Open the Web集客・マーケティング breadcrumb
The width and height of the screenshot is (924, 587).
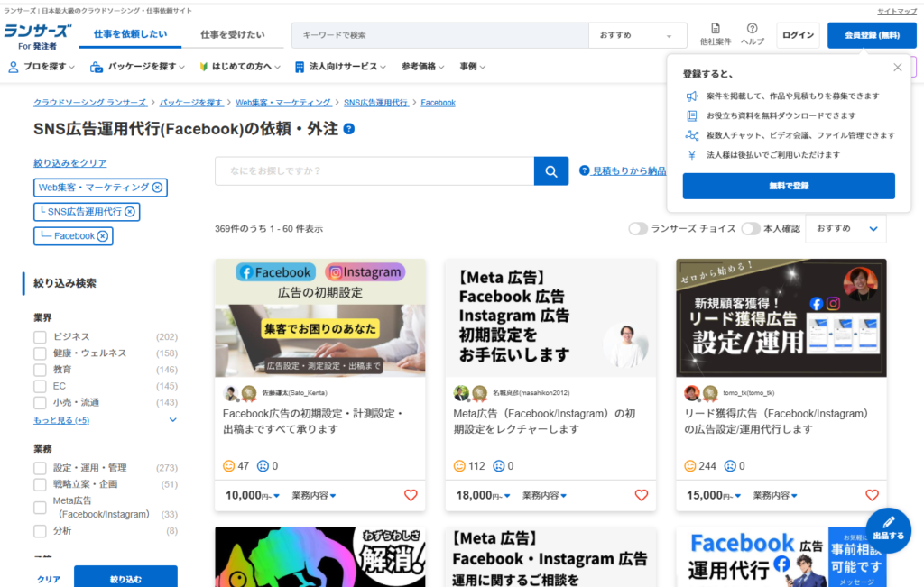coord(282,103)
